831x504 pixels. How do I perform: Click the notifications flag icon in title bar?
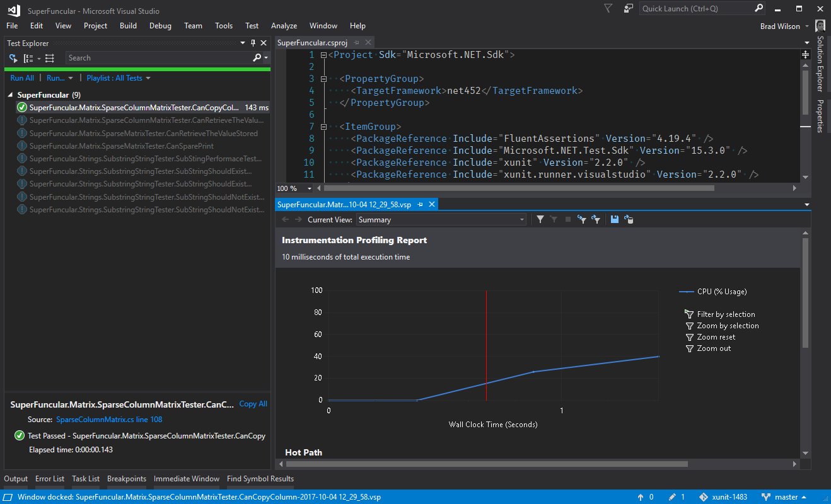click(x=608, y=8)
